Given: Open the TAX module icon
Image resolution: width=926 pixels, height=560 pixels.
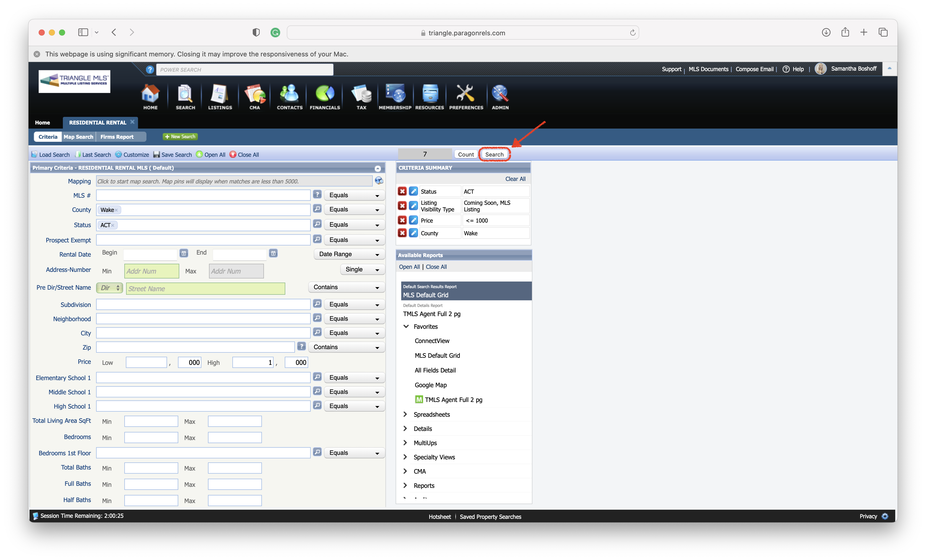Looking at the screenshot, I should click(361, 97).
